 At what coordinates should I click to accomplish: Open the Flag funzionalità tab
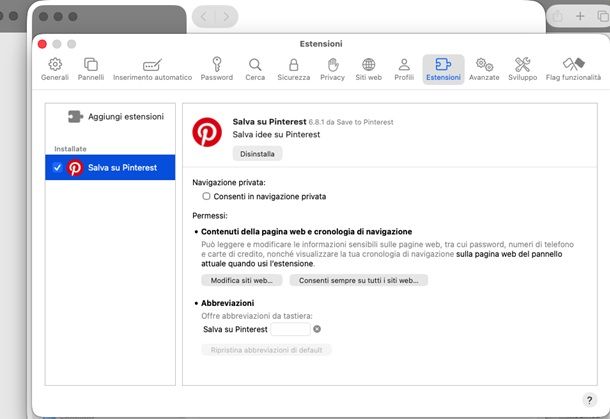[x=574, y=69]
